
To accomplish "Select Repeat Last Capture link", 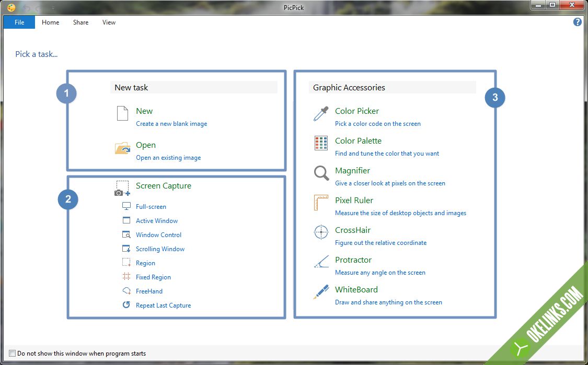I will tap(164, 305).
